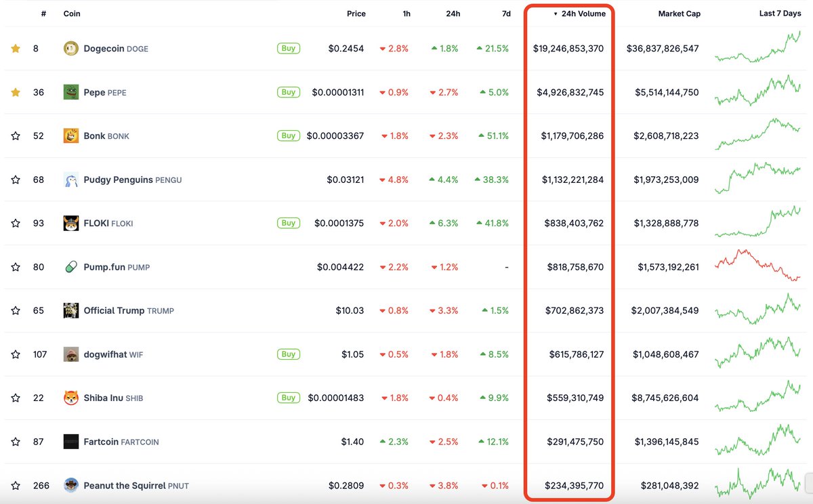Click the Last 7 Days column header
This screenshot has height=504, width=813.
click(780, 14)
